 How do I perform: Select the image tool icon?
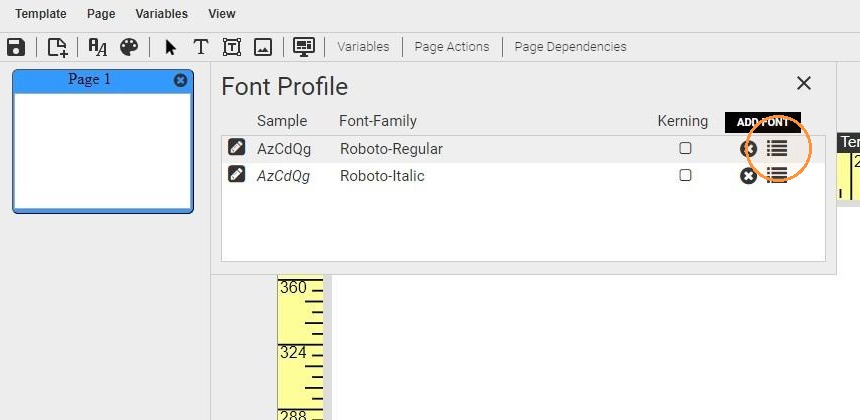(263, 47)
